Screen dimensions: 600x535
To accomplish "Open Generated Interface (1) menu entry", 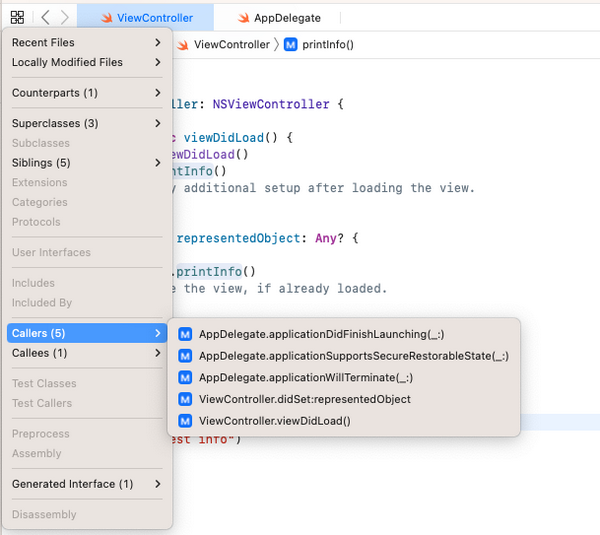I will pos(86,484).
